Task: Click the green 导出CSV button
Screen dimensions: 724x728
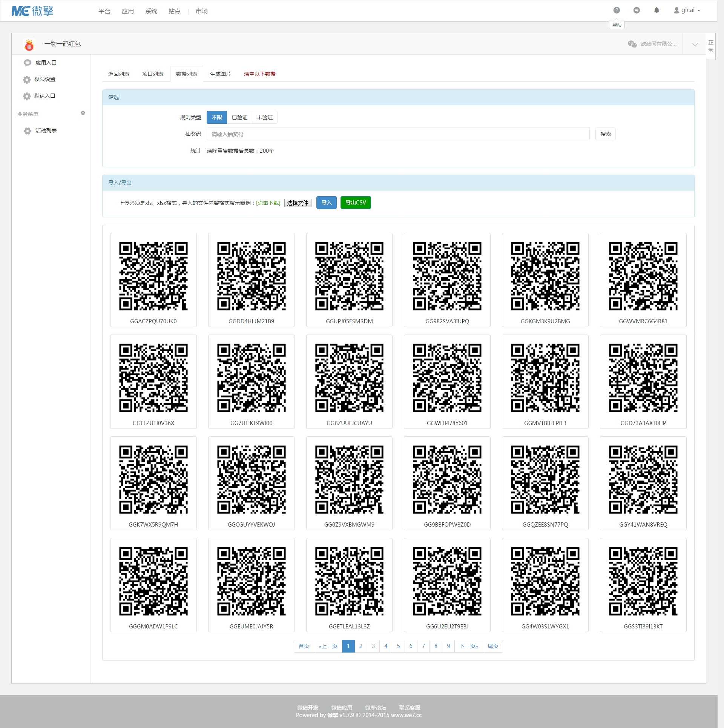Action: point(356,203)
